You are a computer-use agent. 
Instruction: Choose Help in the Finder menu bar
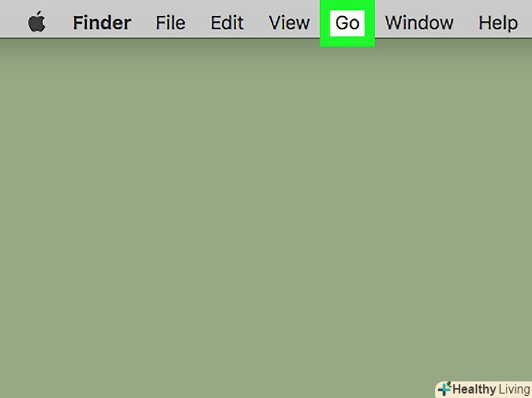(x=498, y=23)
